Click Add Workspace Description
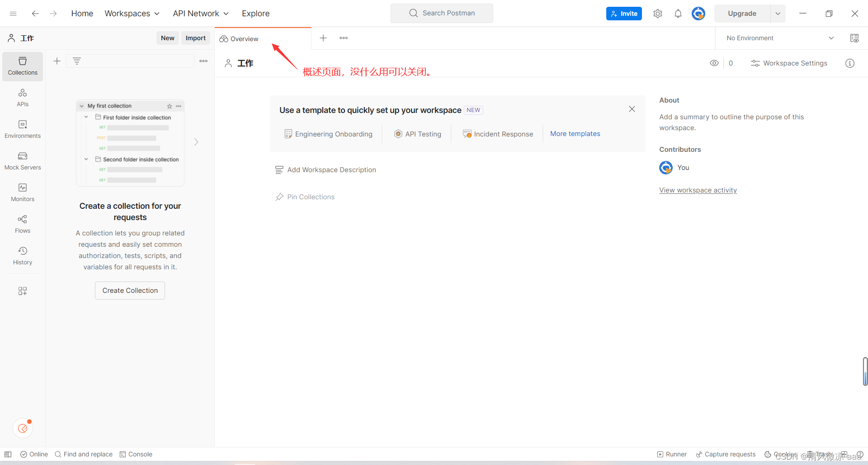The height and width of the screenshot is (465, 868). click(325, 170)
